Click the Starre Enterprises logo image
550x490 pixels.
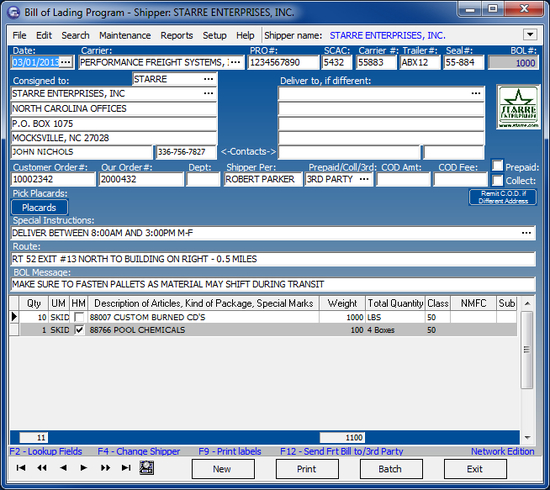pyautogui.click(x=518, y=107)
